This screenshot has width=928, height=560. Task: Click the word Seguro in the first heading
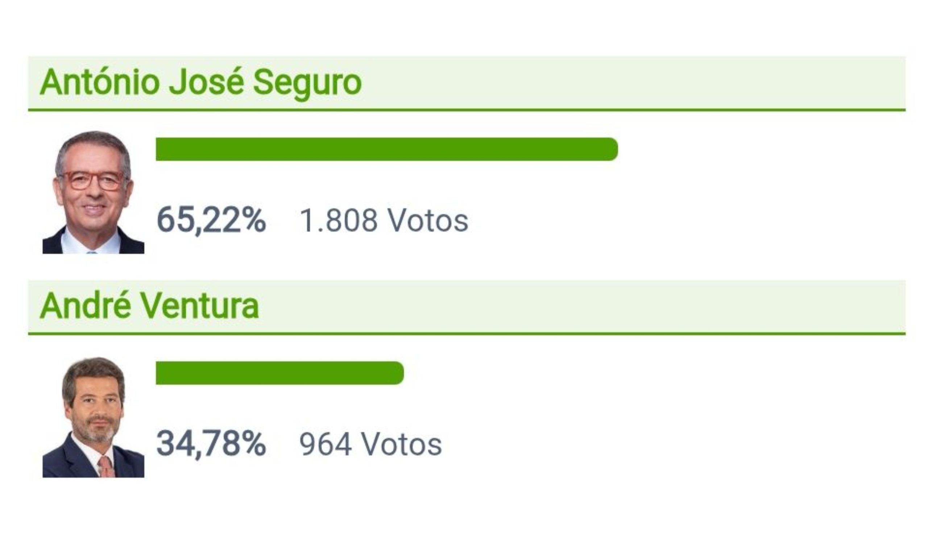[307, 83]
